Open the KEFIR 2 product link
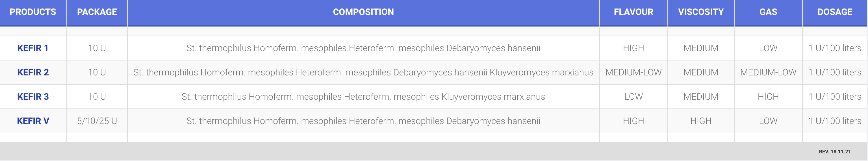The image size is (868, 161). pyautogui.click(x=33, y=72)
